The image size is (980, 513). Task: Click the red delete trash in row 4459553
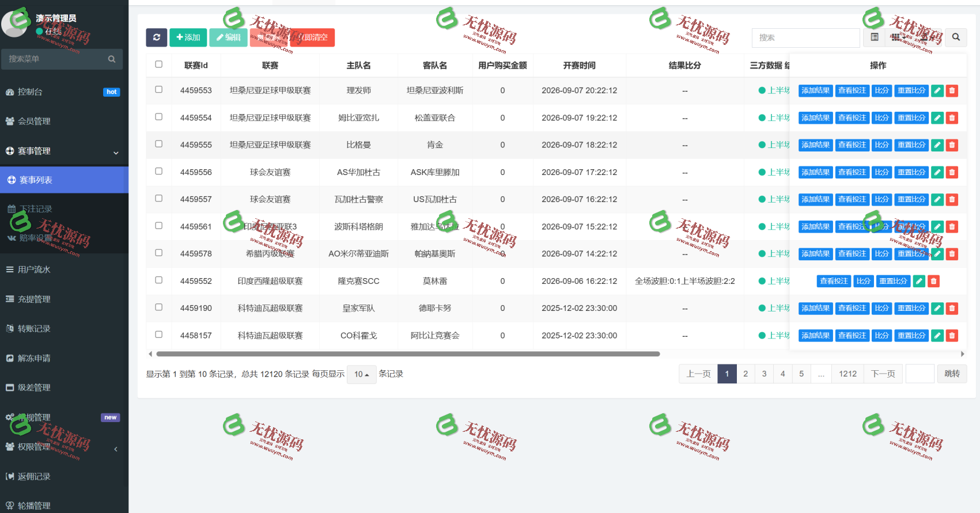[x=952, y=90]
